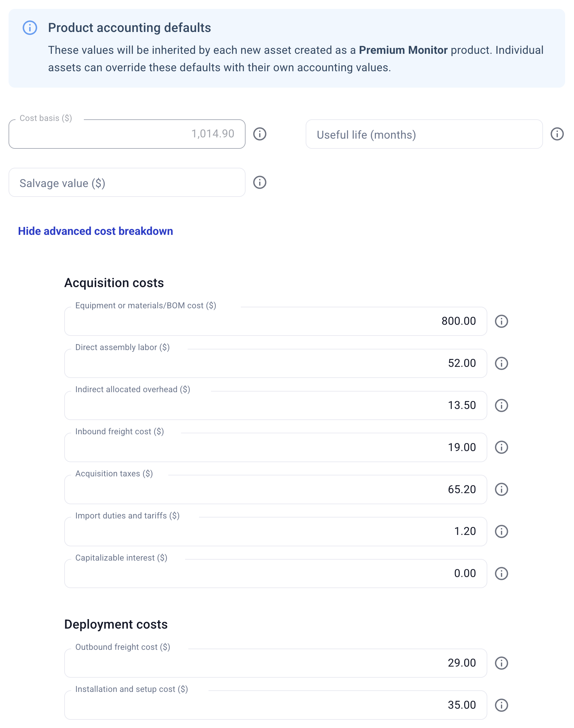Click info icon beside Cost basis field

259,134
